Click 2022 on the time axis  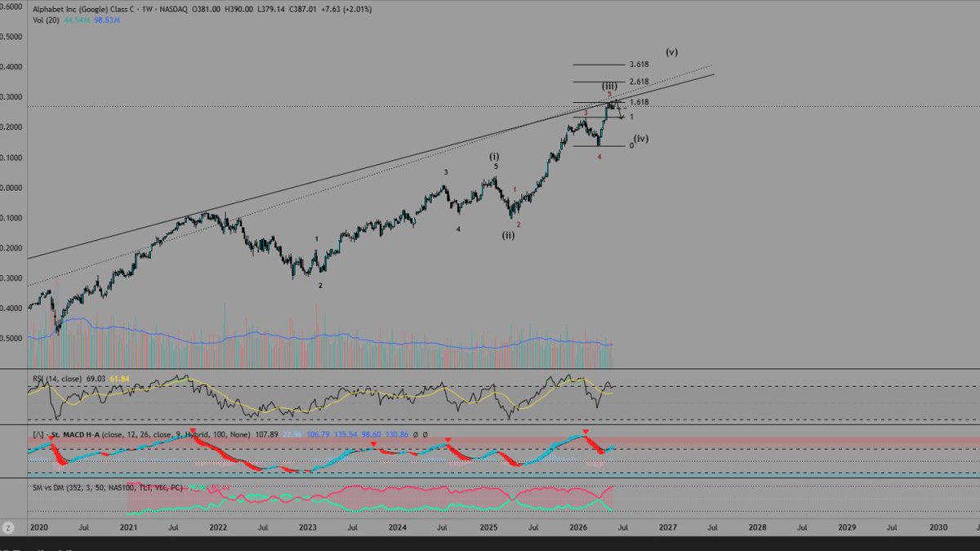click(218, 528)
